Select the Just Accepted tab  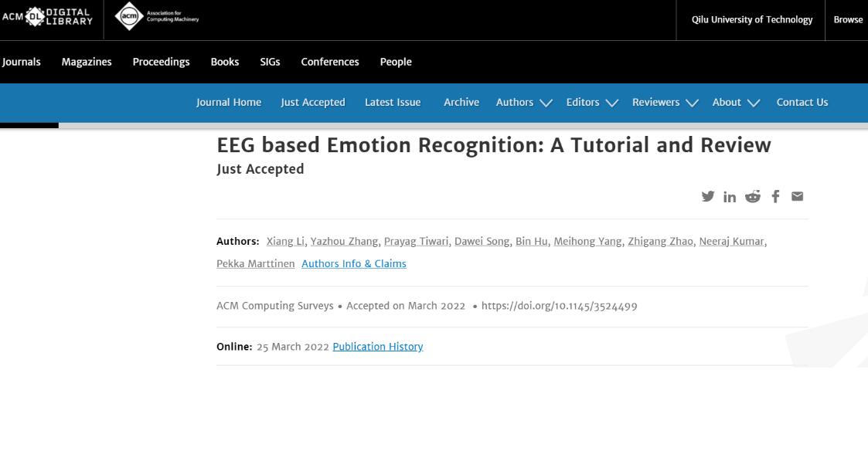[x=312, y=102]
